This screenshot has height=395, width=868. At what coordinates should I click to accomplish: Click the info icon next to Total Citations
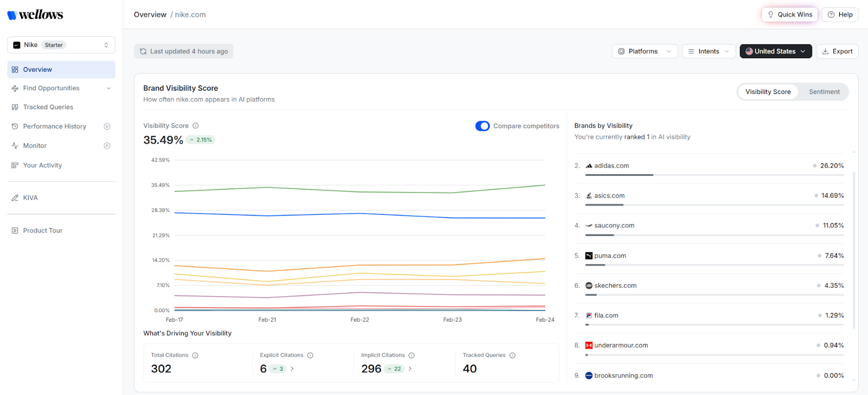tap(195, 355)
